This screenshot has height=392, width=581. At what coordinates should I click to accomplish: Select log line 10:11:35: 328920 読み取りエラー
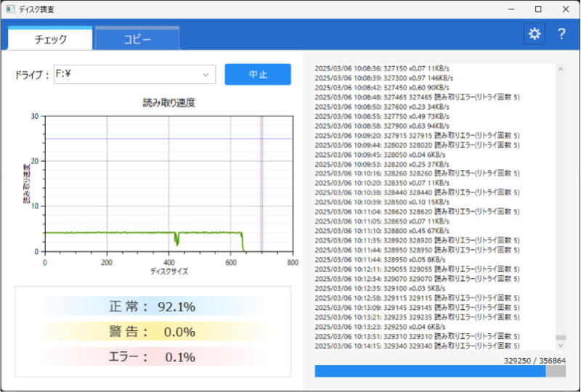coord(417,240)
